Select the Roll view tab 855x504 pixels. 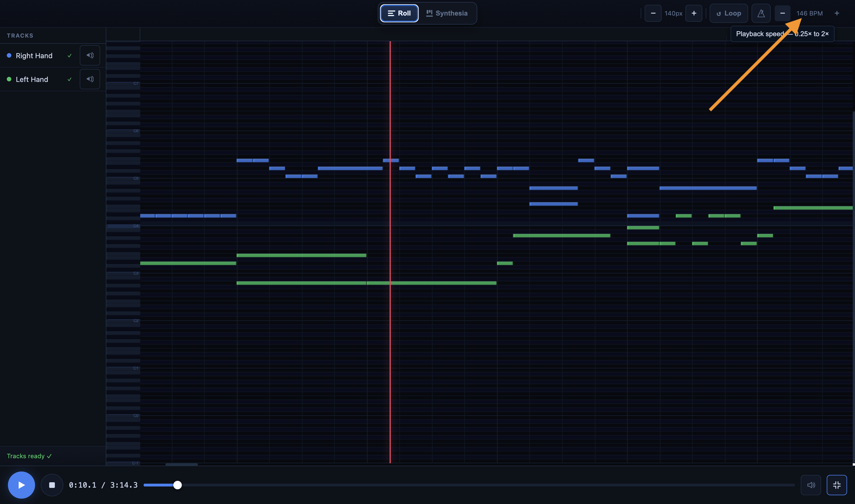point(399,13)
